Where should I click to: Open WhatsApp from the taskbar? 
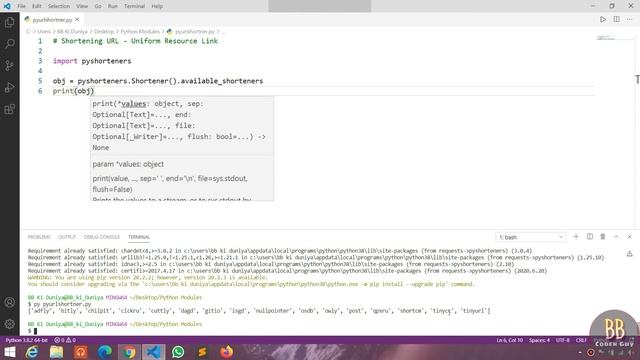pyautogui.click(x=178, y=352)
